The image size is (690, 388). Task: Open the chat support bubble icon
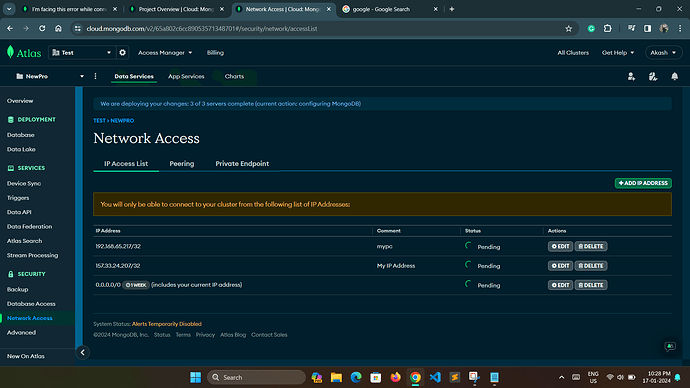click(x=670, y=347)
